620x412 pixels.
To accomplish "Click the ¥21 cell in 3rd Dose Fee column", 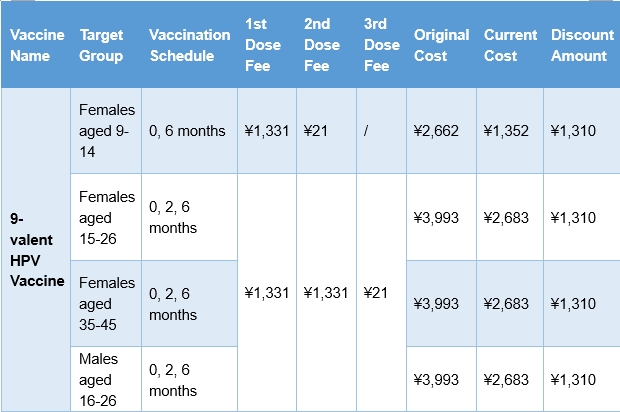I will (374, 293).
